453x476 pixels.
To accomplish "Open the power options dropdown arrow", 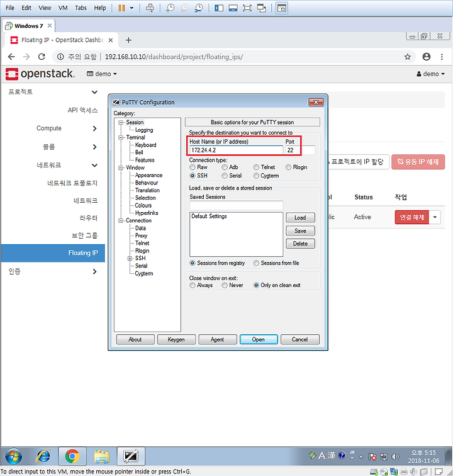I will pyautogui.click(x=131, y=8).
